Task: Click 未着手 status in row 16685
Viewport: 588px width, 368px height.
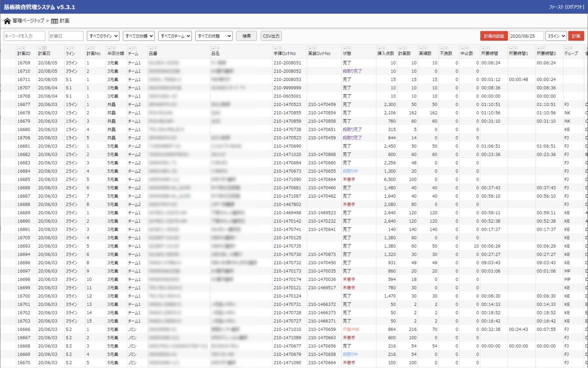Action: click(349, 180)
